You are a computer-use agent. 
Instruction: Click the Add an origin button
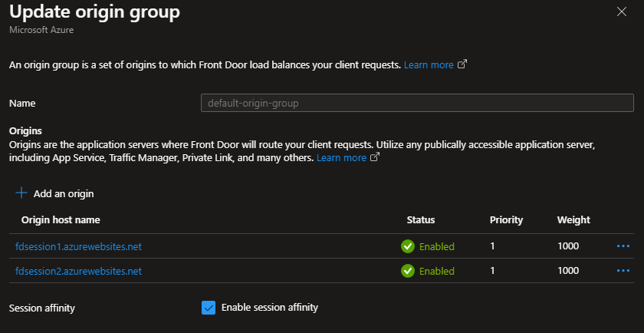(x=54, y=193)
